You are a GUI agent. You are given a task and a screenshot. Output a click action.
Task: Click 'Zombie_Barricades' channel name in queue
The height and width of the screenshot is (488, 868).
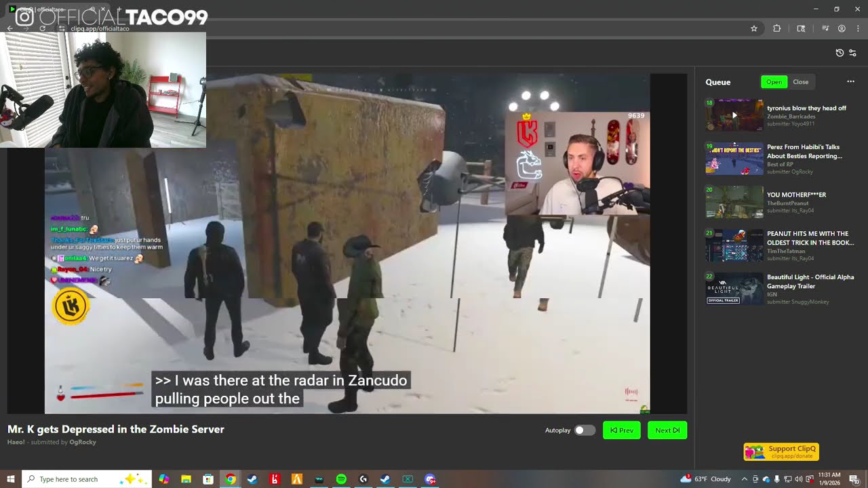pyautogui.click(x=791, y=117)
